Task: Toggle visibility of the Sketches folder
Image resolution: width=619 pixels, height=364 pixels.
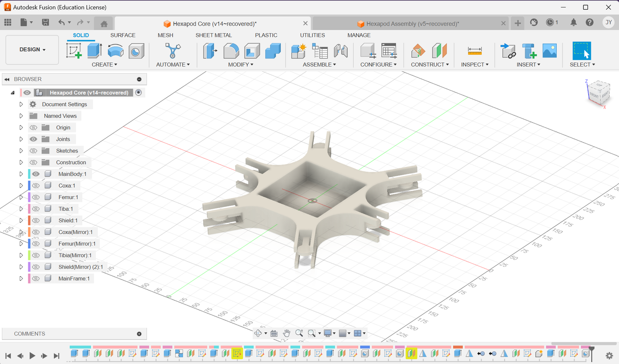Action: [34, 150]
